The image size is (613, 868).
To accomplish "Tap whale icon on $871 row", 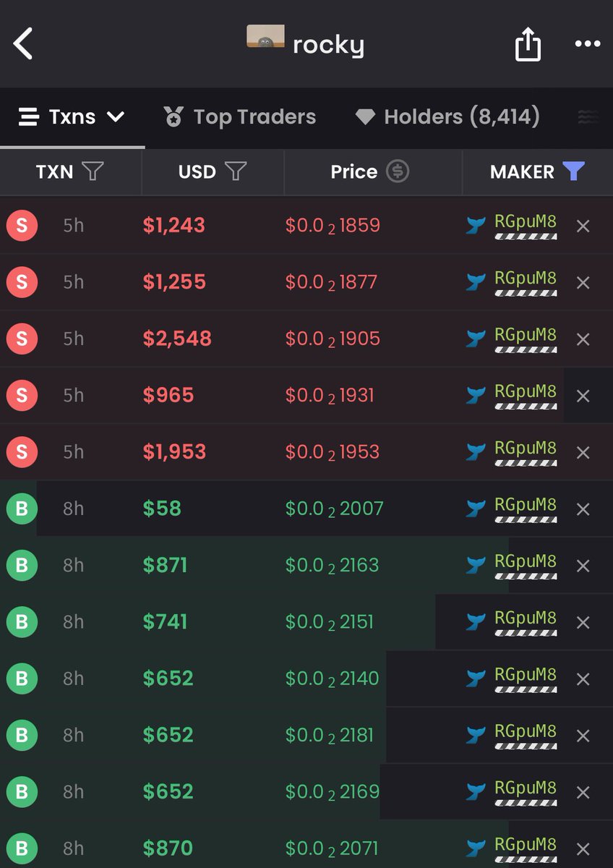I will point(476,565).
